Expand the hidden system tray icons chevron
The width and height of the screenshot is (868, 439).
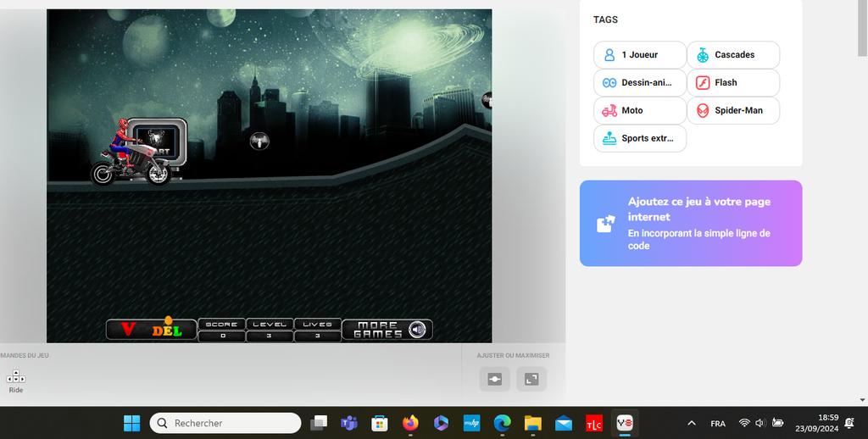[692, 423]
